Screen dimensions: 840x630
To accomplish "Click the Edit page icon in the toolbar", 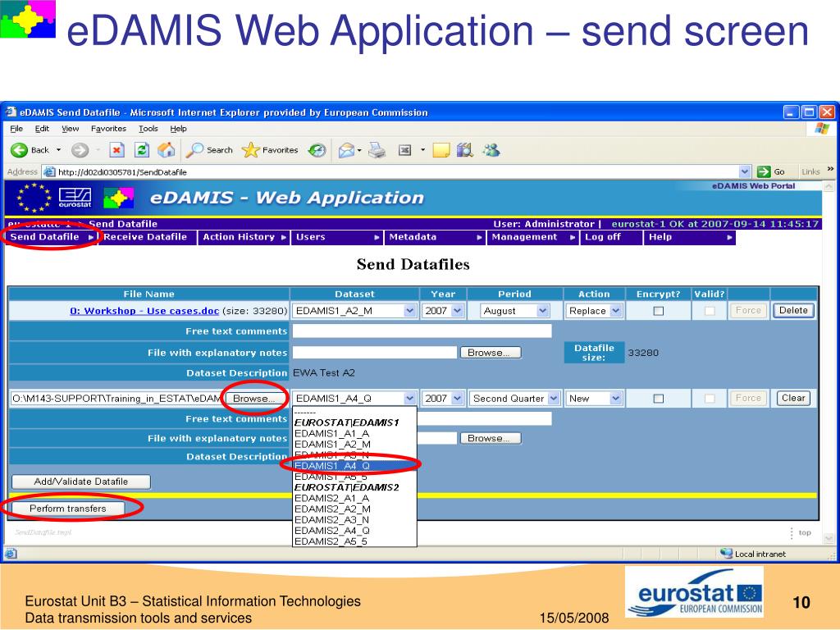I will [405, 150].
